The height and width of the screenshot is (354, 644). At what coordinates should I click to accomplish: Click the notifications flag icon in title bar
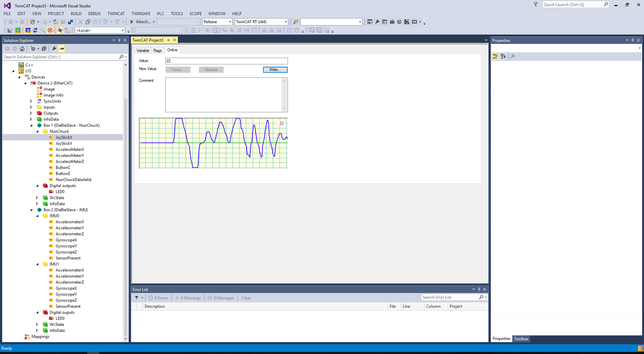click(x=536, y=5)
